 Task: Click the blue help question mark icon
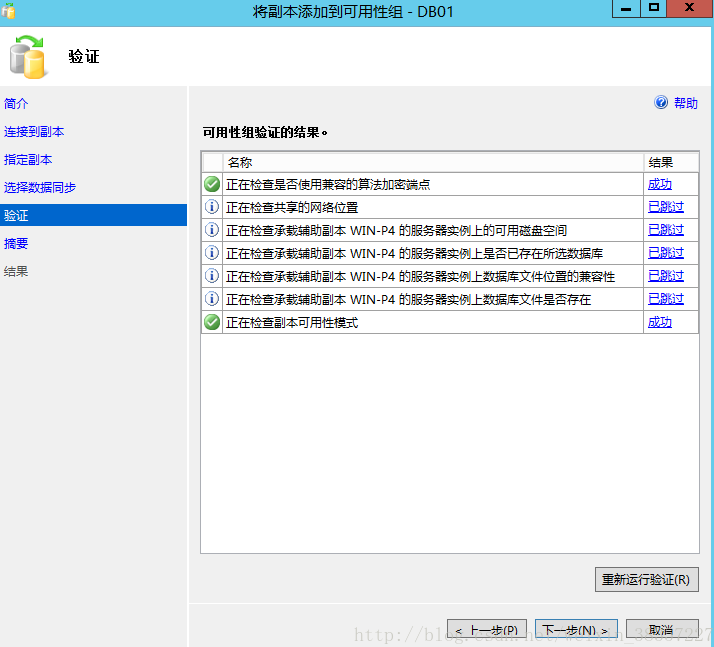(x=661, y=103)
